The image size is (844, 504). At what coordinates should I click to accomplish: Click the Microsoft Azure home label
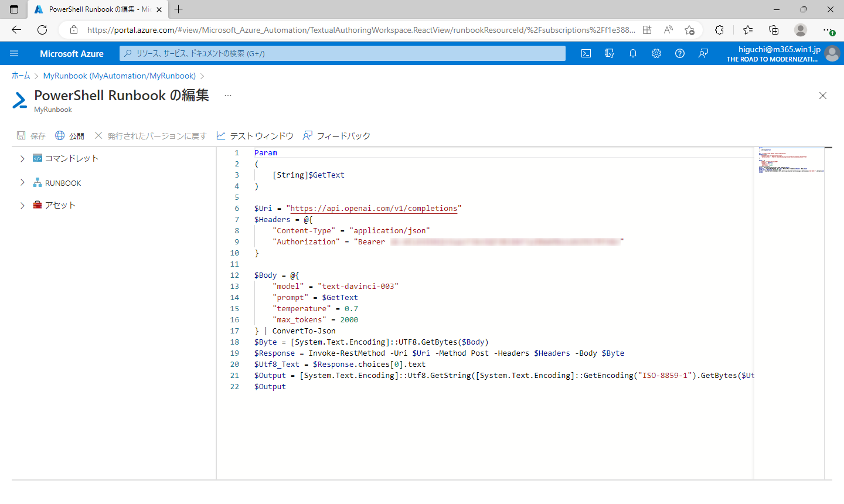pyautogui.click(x=72, y=53)
